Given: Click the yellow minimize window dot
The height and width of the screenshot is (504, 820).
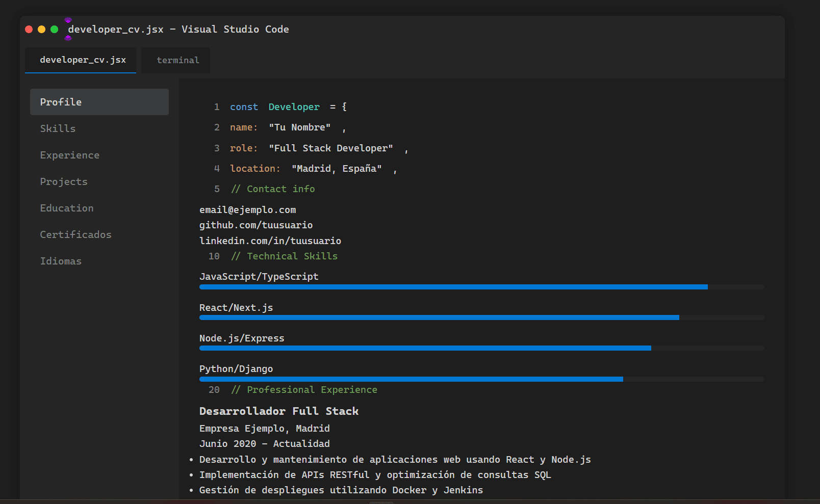Looking at the screenshot, I should tap(42, 30).
